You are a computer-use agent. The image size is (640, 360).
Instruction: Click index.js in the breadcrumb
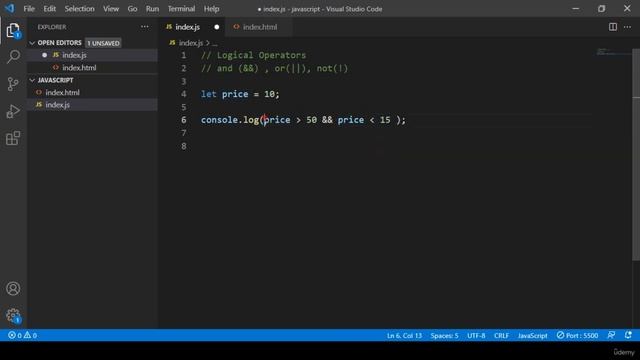tap(191, 43)
